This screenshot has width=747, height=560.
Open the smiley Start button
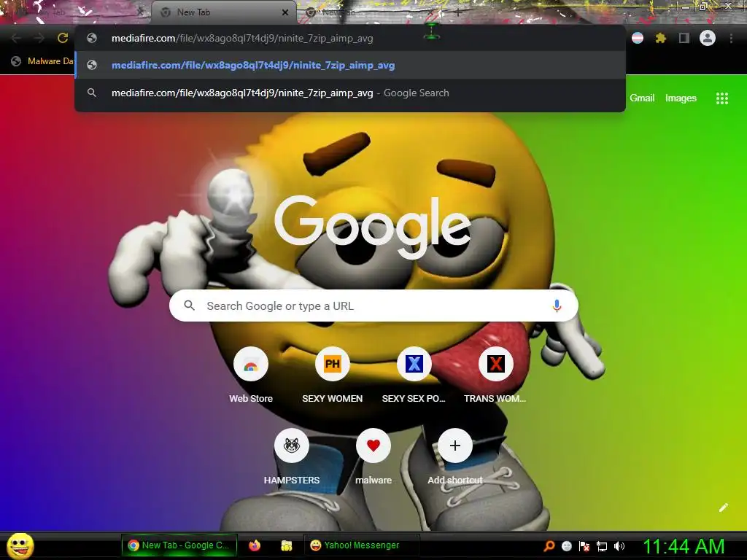20,545
